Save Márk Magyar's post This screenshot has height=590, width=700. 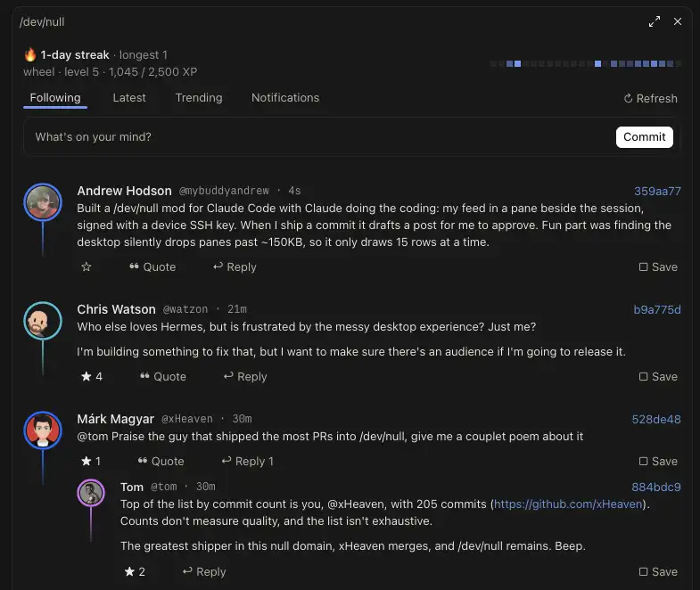[658, 462]
